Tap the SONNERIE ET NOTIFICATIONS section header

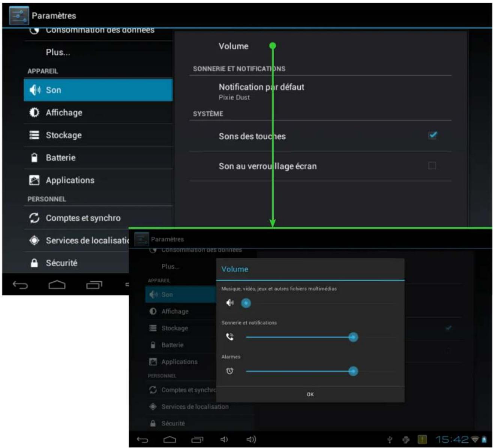click(x=239, y=69)
